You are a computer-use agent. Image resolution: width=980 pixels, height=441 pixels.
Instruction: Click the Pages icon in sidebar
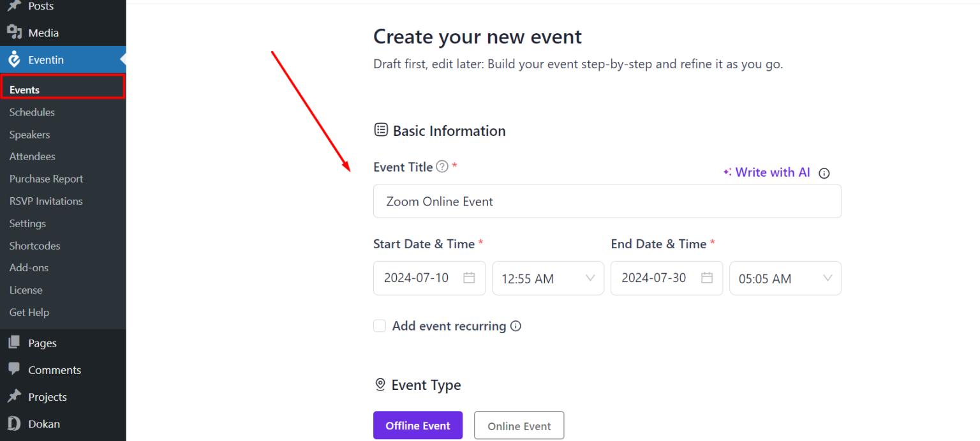14,343
